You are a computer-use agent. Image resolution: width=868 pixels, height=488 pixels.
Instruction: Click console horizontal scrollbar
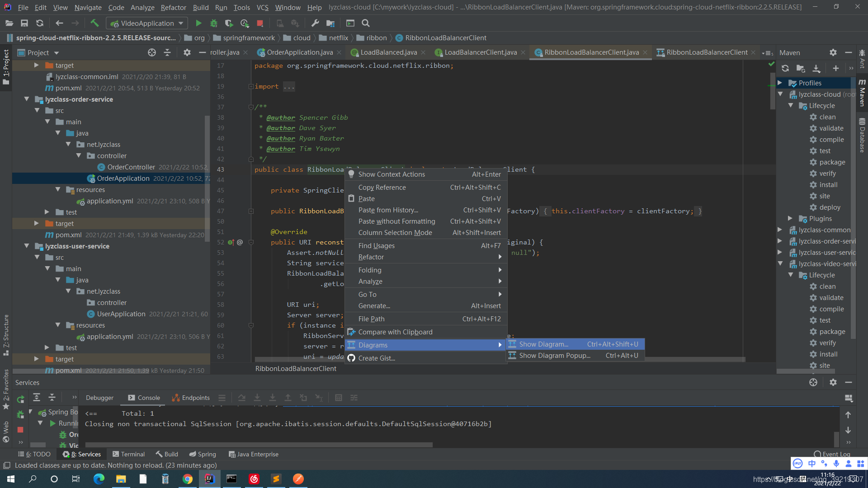(x=259, y=445)
